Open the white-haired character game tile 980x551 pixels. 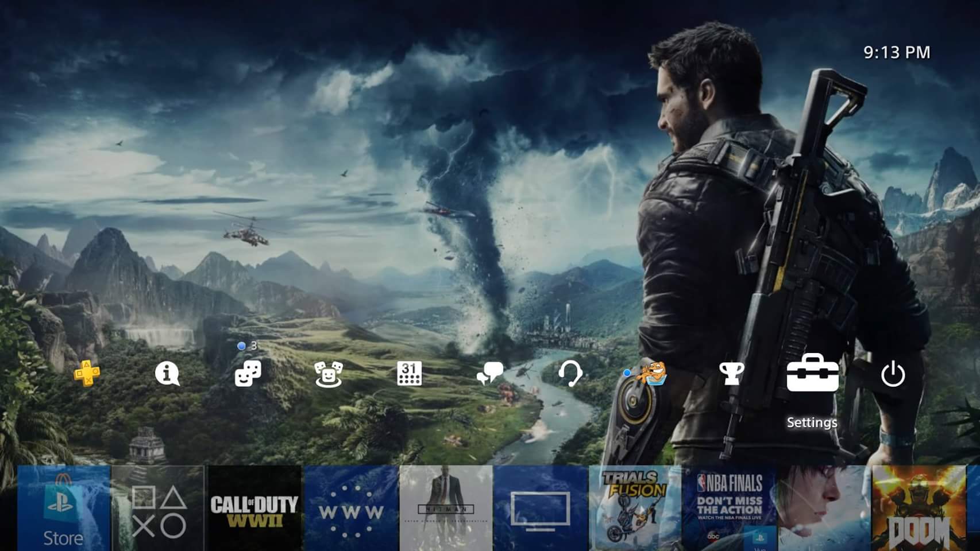pos(825,508)
